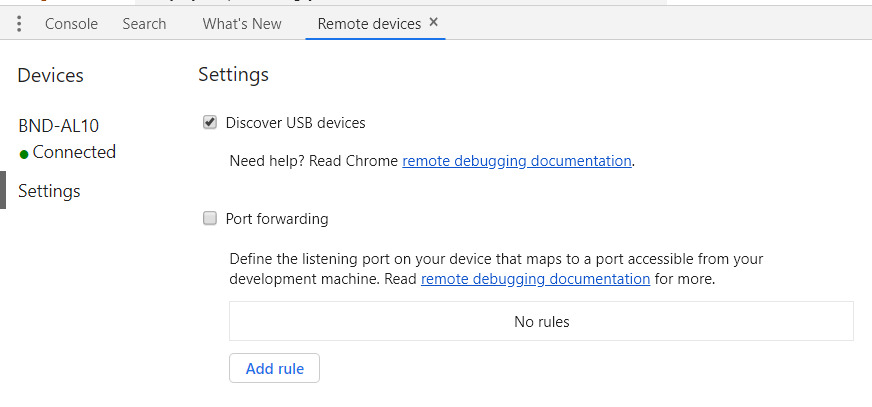
Task: Click the empty No rules list
Action: [x=541, y=321]
